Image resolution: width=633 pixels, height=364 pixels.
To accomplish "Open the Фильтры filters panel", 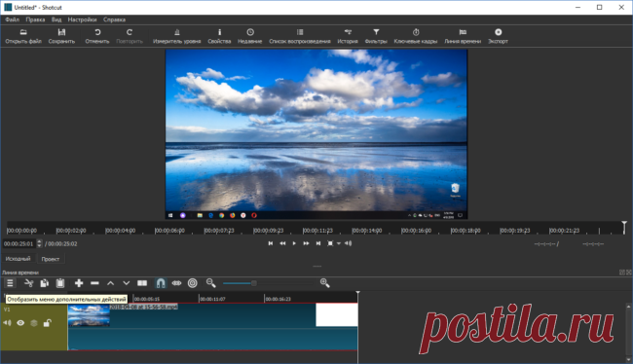I will coord(376,36).
